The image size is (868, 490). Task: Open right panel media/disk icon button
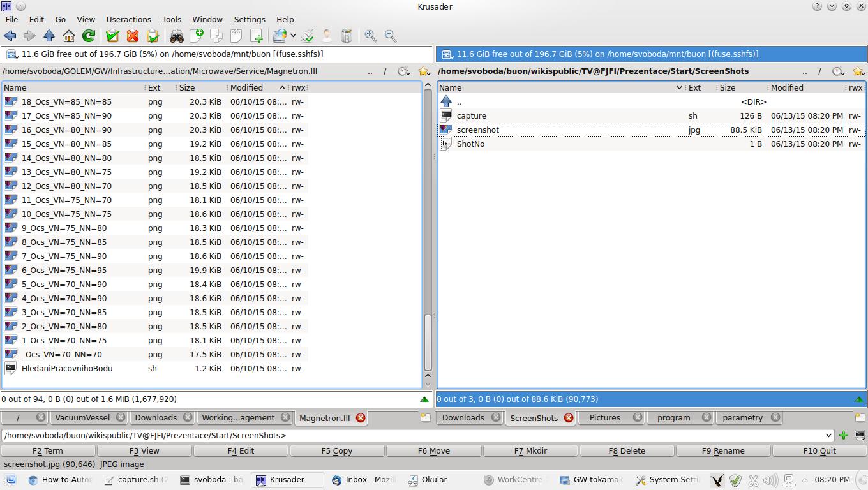(447, 54)
